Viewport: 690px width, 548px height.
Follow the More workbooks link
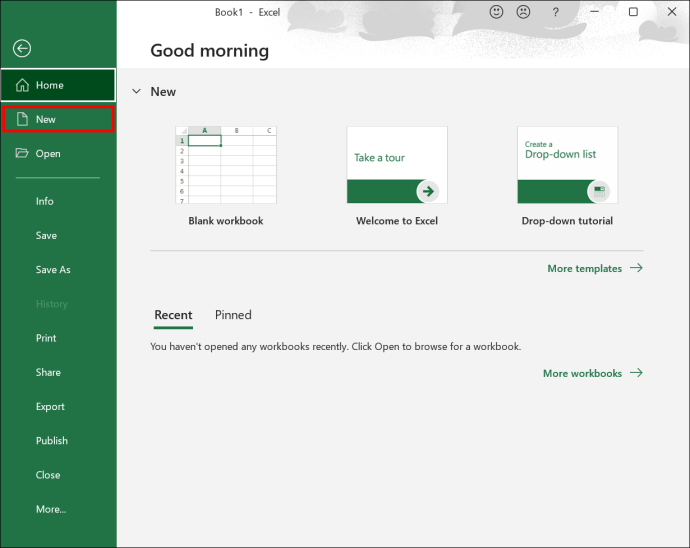click(x=593, y=373)
